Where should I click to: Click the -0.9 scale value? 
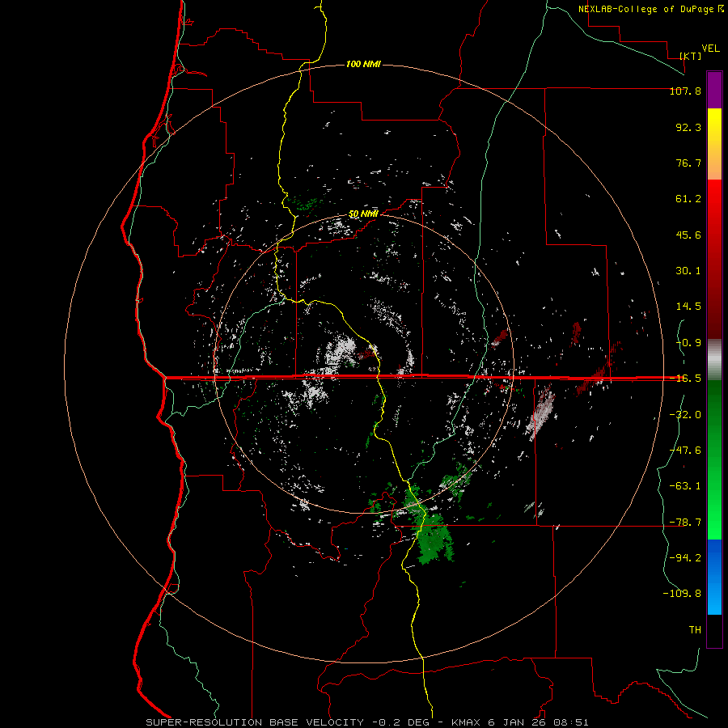coord(688,343)
